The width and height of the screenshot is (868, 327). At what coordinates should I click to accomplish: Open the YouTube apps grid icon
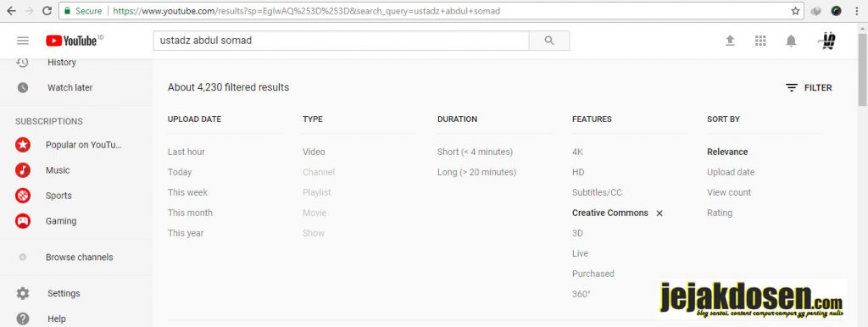760,41
